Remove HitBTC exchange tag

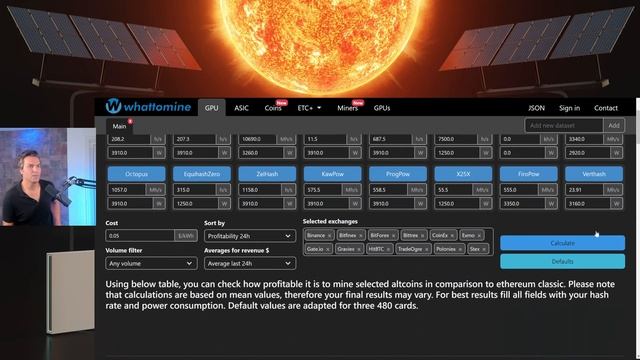[388, 249]
